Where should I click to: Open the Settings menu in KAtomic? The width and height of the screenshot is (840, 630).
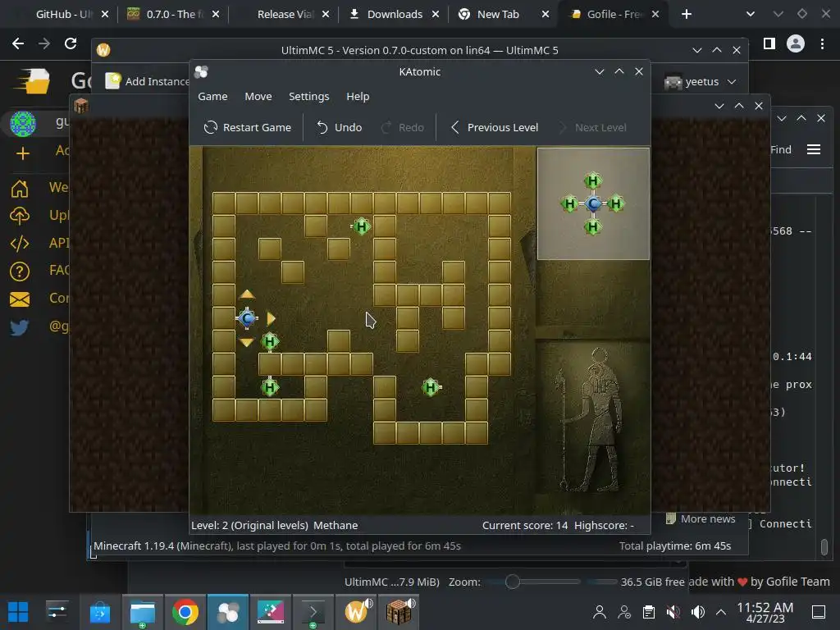coord(308,97)
